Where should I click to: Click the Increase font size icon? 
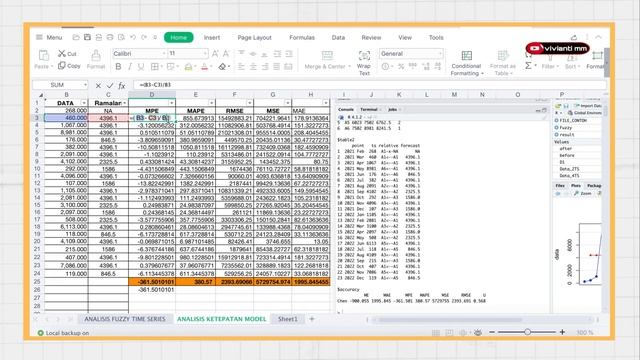pyautogui.click(x=215, y=53)
